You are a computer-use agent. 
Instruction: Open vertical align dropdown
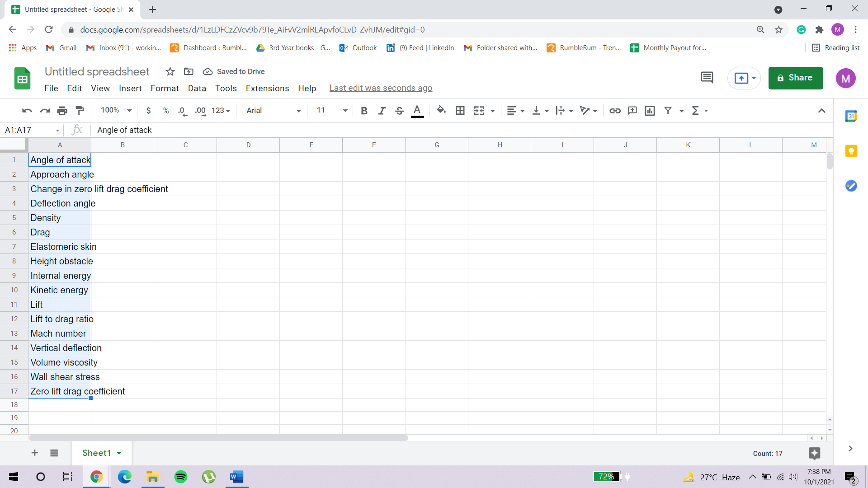(540, 111)
